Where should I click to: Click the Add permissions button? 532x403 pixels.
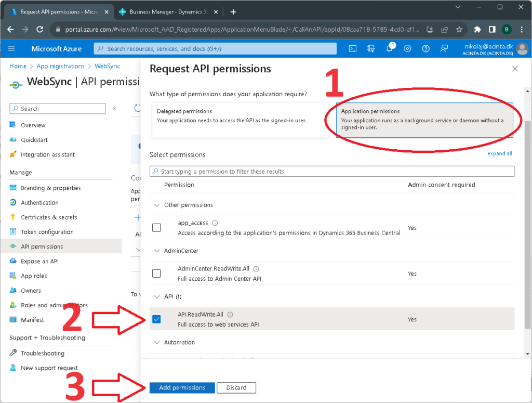click(182, 387)
